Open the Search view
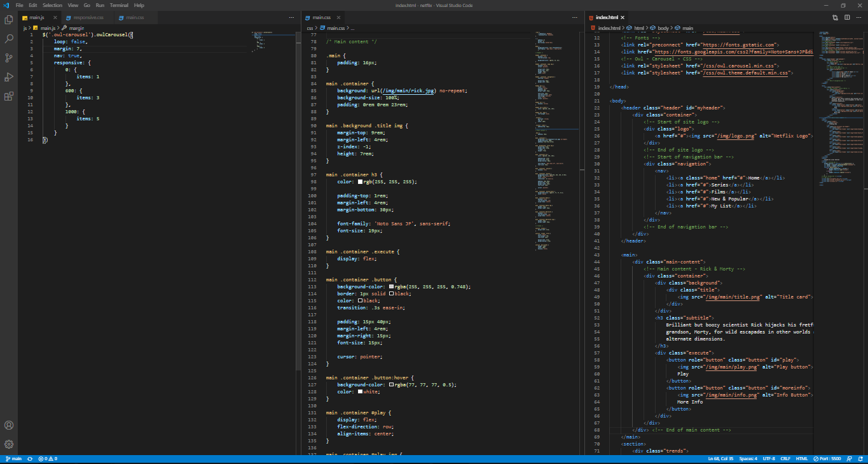Viewport: 868px width, 464px height. (8, 38)
